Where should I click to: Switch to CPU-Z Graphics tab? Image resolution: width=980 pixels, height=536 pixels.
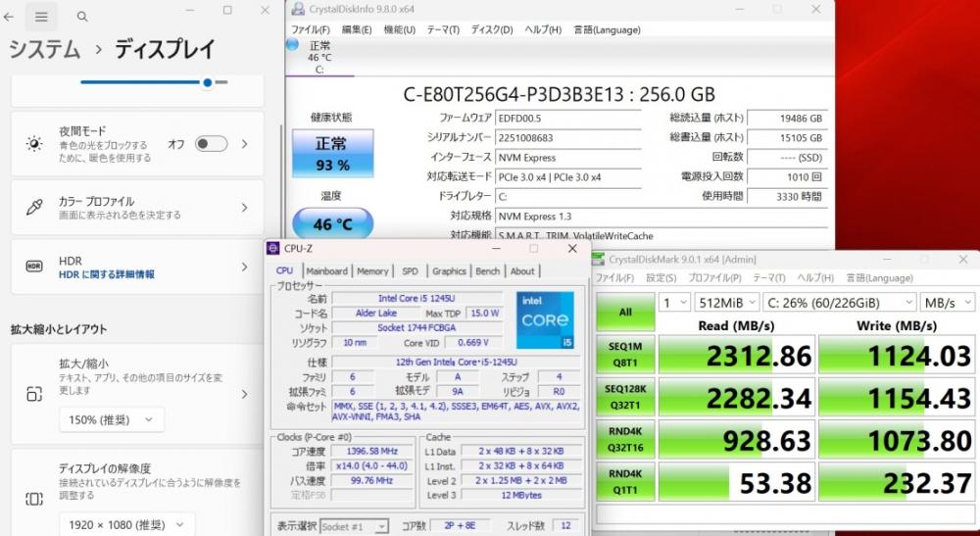[450, 271]
